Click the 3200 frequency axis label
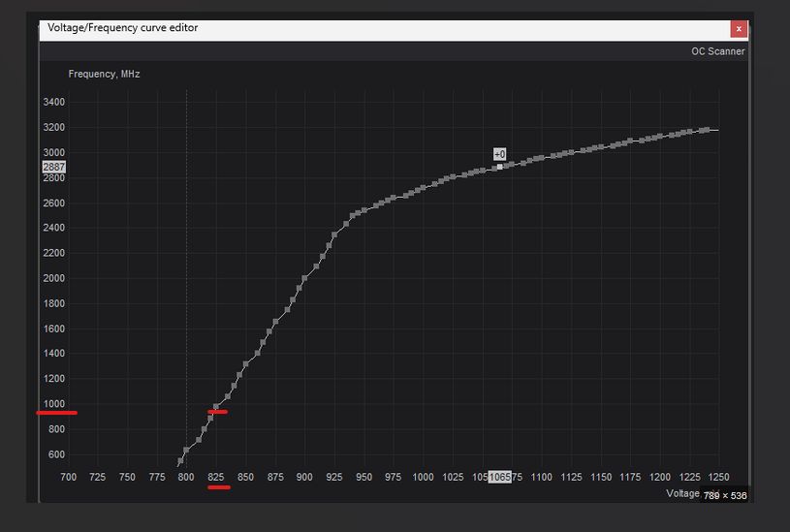 click(x=54, y=127)
